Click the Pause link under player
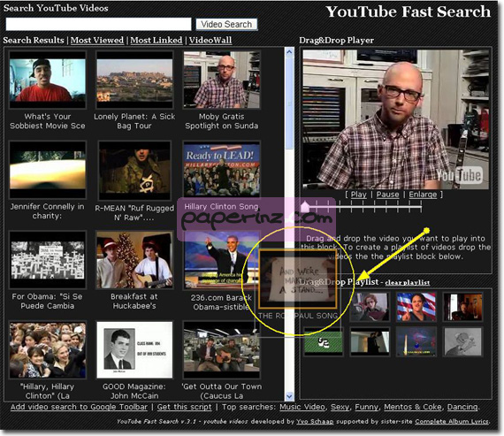This screenshot has height=436, width=504. point(387,195)
